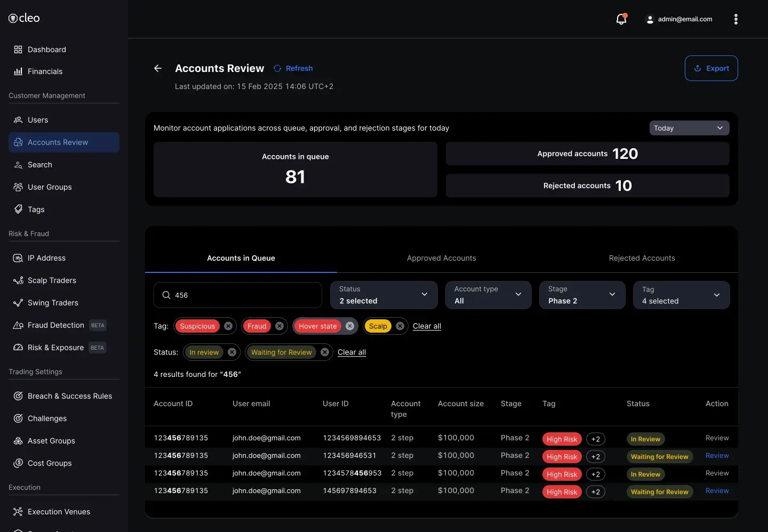This screenshot has width=768, height=532.
Task: Click Refresh next to the title
Action: (x=293, y=68)
